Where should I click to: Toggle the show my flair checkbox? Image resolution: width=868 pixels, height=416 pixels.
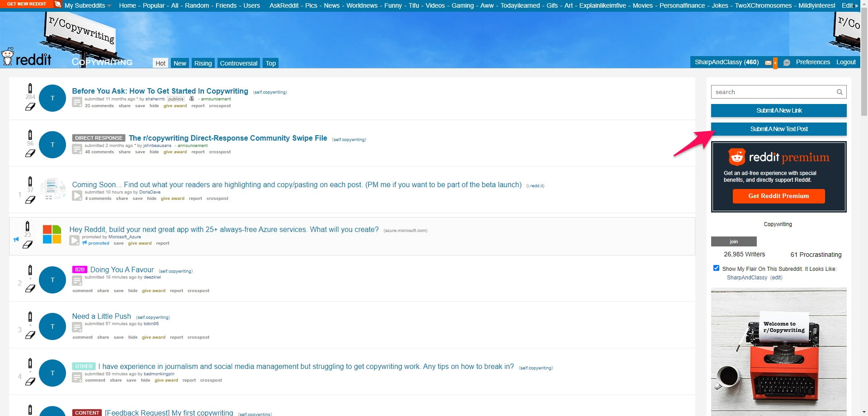716,268
